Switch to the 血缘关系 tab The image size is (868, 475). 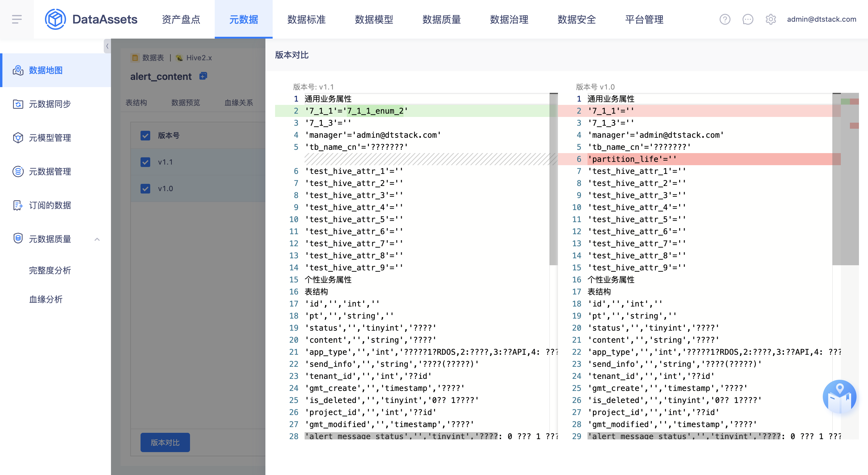click(239, 103)
